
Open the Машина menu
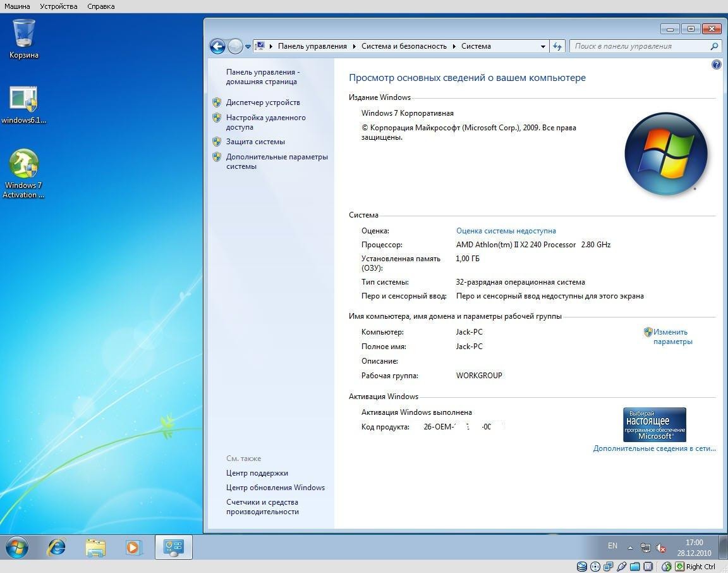click(x=17, y=6)
